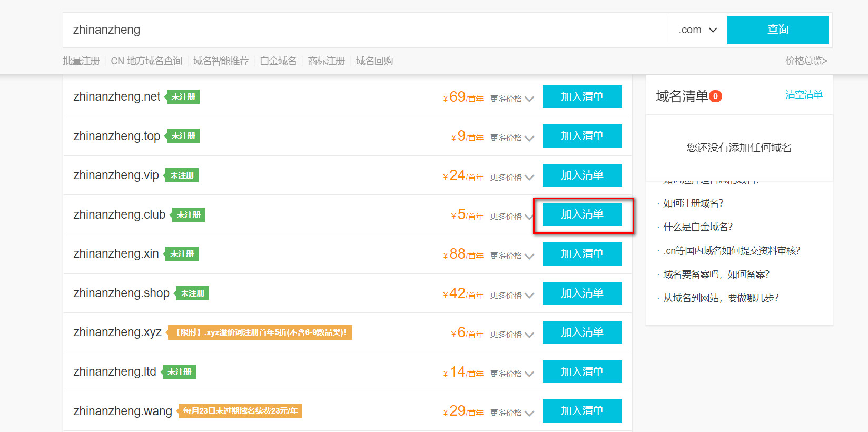
Task: Open CN 地方域名查询 menu link
Action: click(146, 61)
